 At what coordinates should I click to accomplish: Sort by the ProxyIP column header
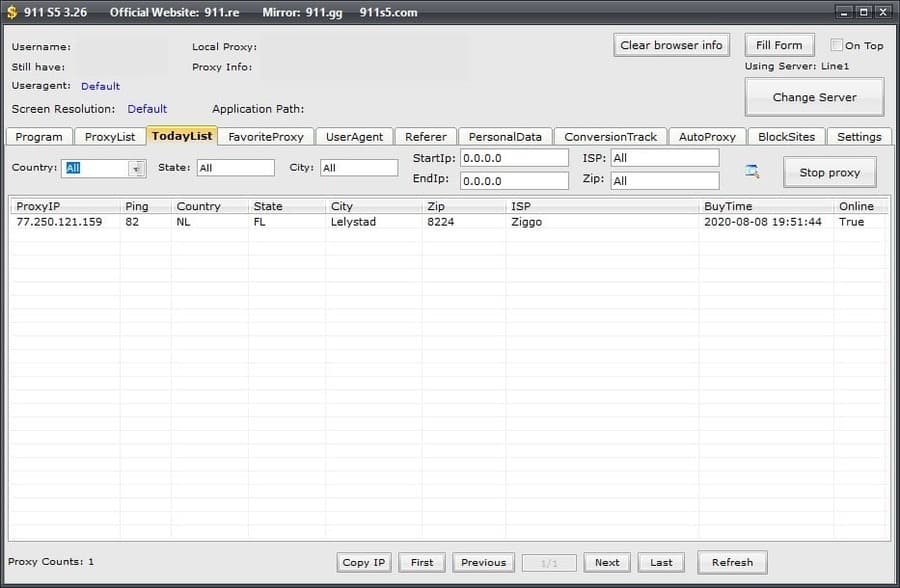click(65, 206)
